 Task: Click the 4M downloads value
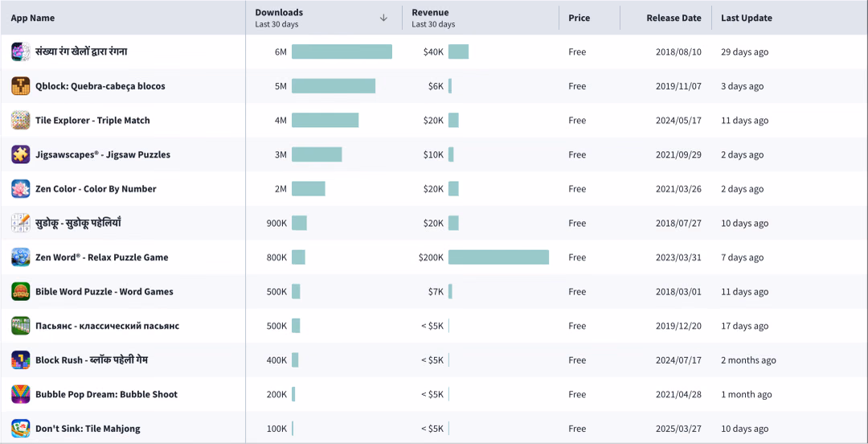coord(280,121)
